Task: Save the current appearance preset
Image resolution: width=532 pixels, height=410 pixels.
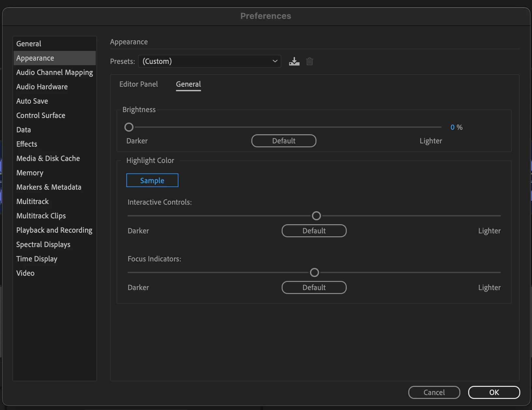Action: [x=294, y=61]
